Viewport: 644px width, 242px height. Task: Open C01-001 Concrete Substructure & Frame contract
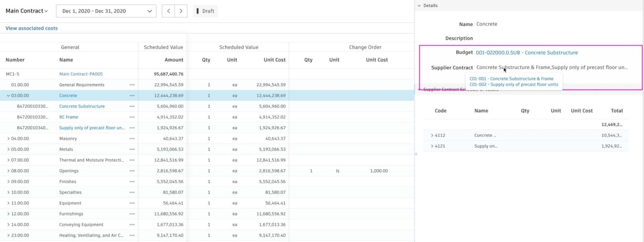[x=512, y=79]
